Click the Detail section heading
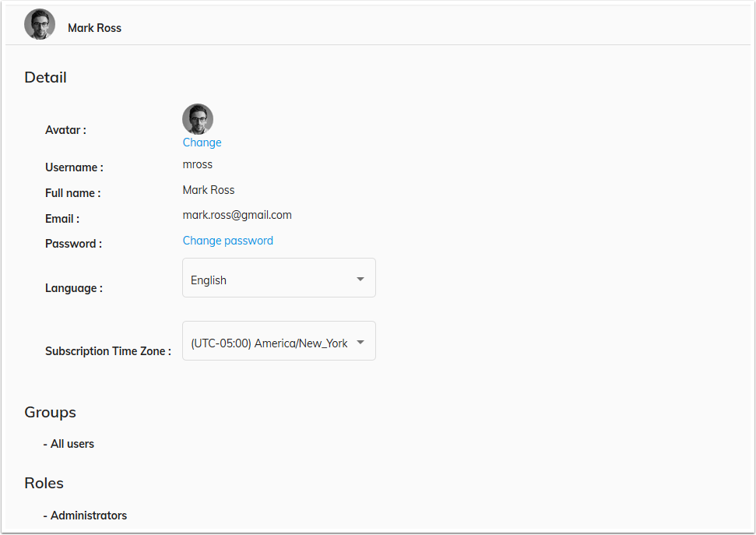756x535 pixels. pos(45,77)
